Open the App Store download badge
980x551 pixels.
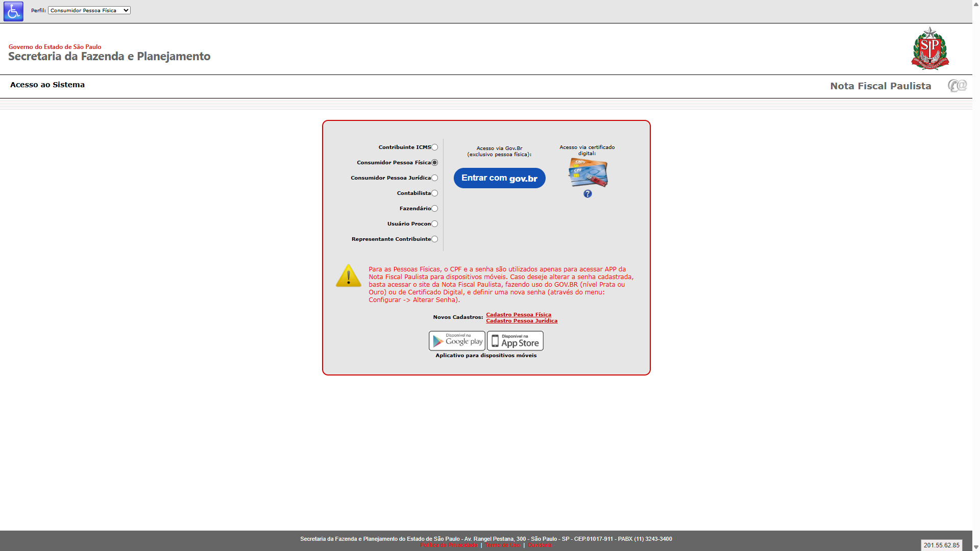(515, 341)
